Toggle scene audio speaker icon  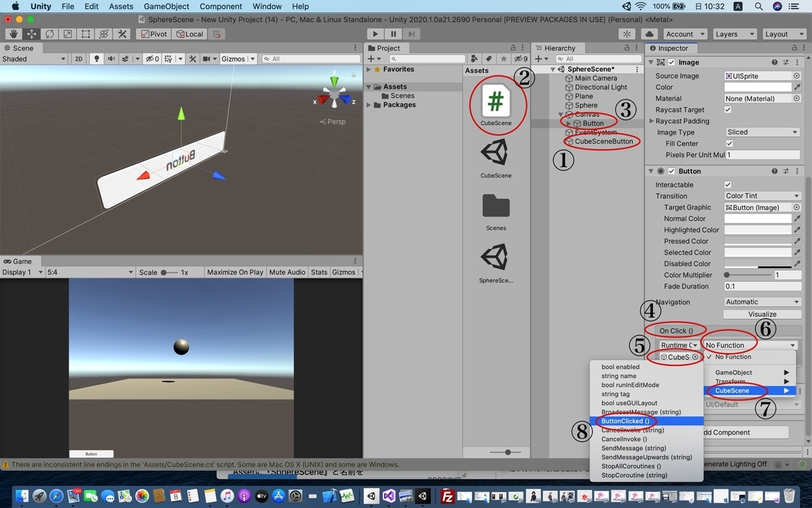(110, 59)
